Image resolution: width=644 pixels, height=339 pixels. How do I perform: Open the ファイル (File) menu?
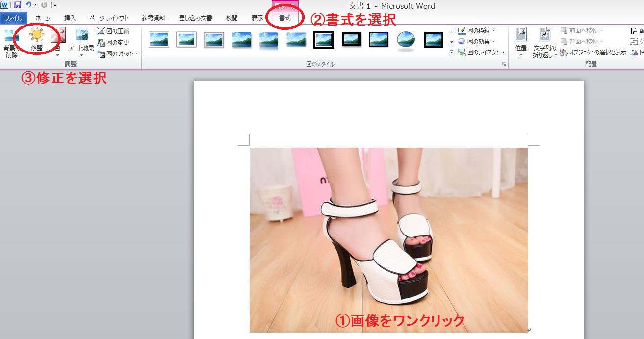pos(14,17)
